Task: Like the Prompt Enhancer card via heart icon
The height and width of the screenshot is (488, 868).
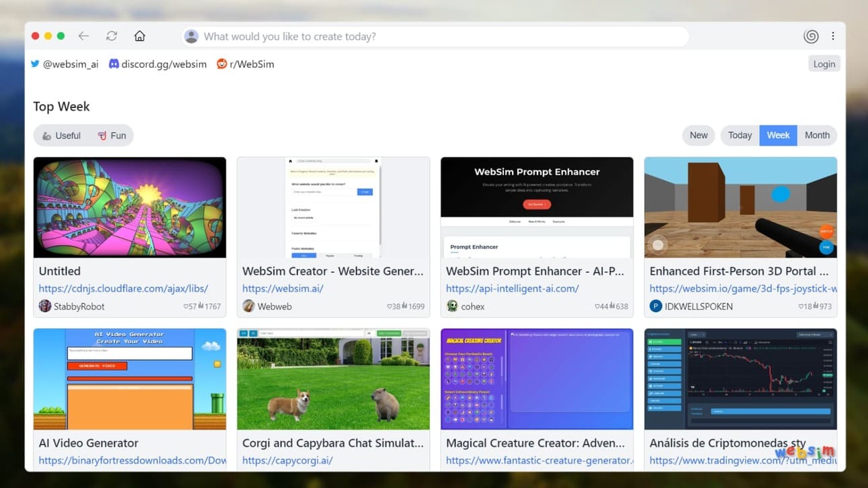Action: [598, 307]
